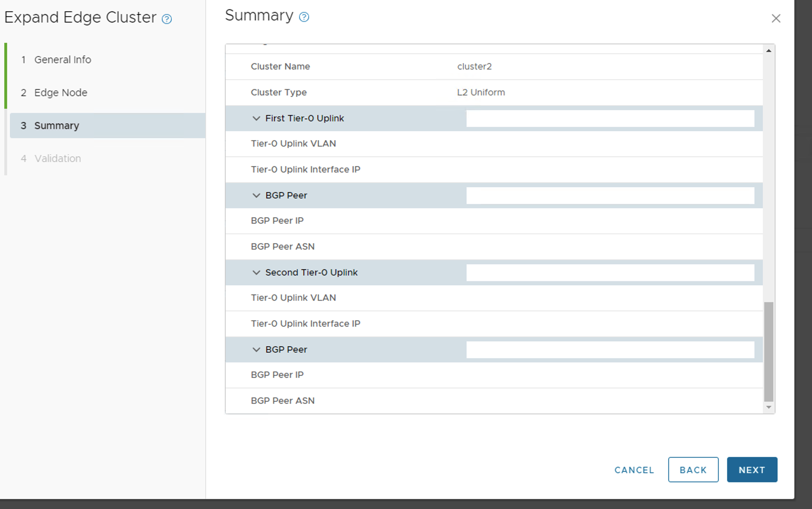
Task: Close the Expand Edge Cluster dialog
Action: pyautogui.click(x=776, y=19)
